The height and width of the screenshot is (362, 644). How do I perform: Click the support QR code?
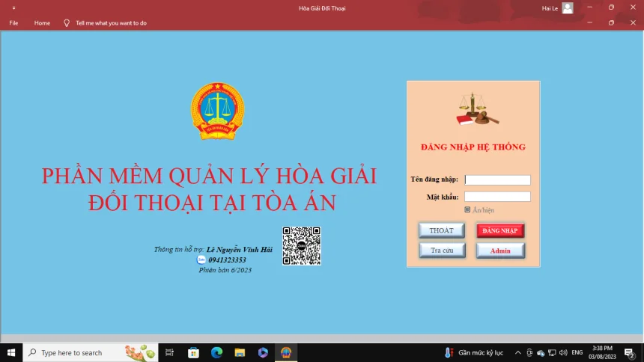click(x=302, y=246)
